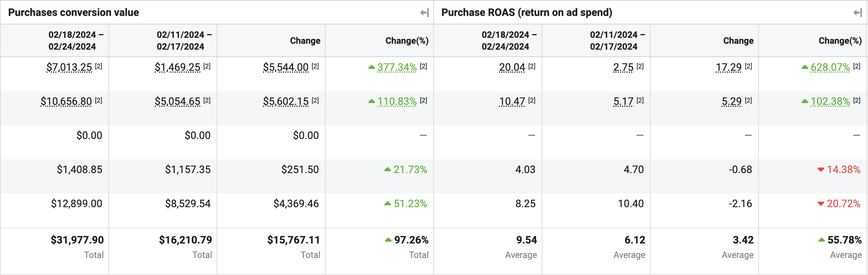This screenshot has height=275, width=868.
Task: Collapse the Purchases conversion value column group
Action: [x=424, y=13]
